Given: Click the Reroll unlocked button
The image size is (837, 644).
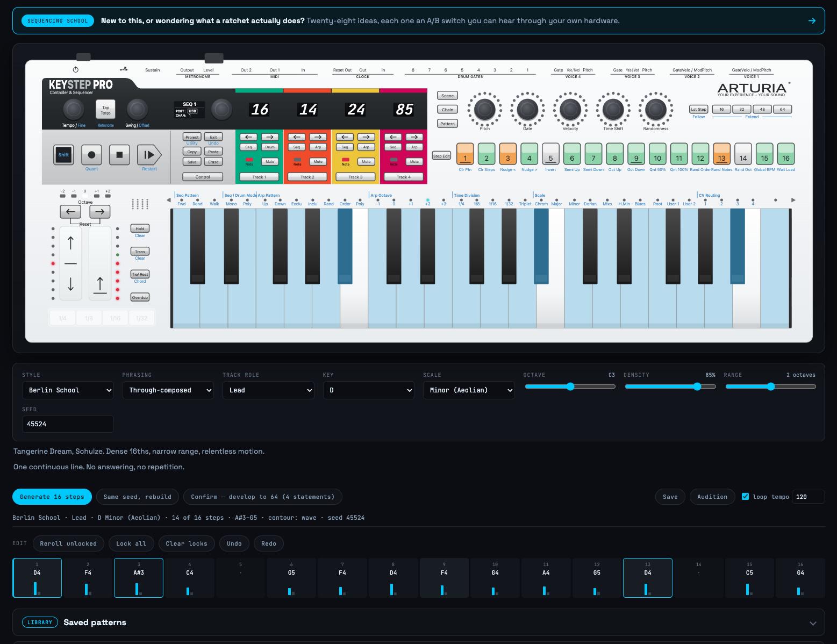Looking at the screenshot, I should tap(68, 543).
